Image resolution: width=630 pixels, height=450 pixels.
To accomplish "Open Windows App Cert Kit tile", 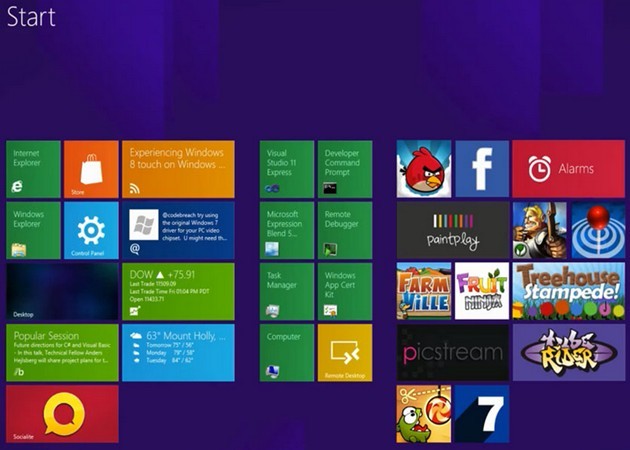I will tap(345, 292).
